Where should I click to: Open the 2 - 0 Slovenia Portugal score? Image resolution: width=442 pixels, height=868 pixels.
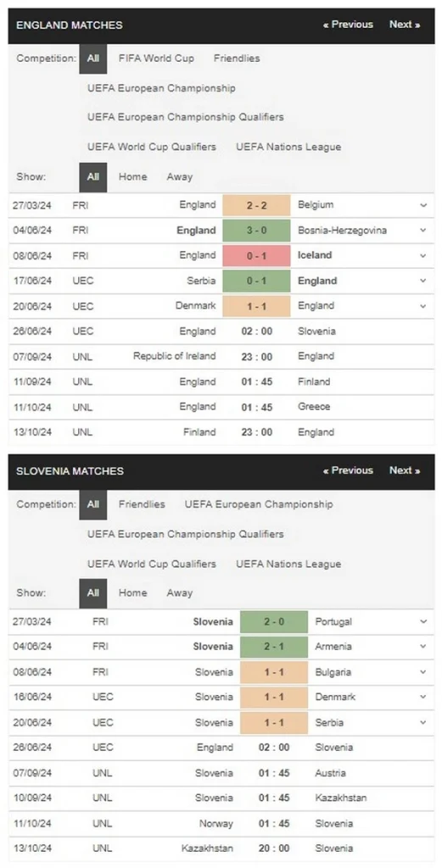coord(274,621)
